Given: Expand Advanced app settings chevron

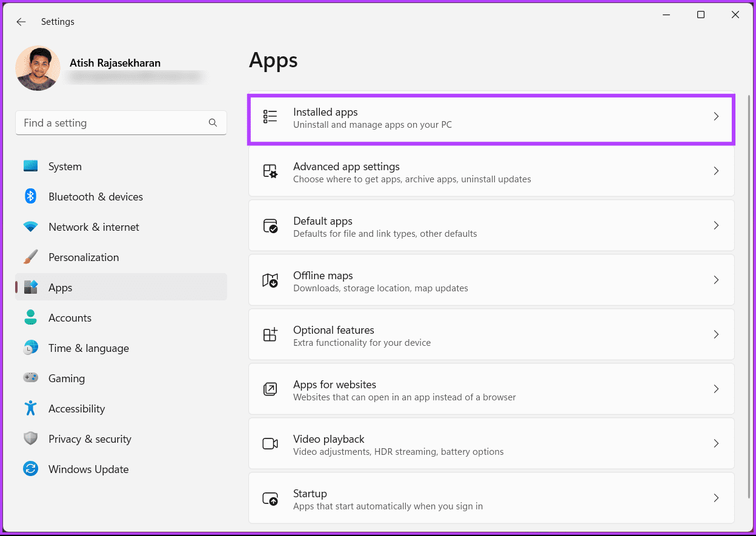Looking at the screenshot, I should coord(716,171).
